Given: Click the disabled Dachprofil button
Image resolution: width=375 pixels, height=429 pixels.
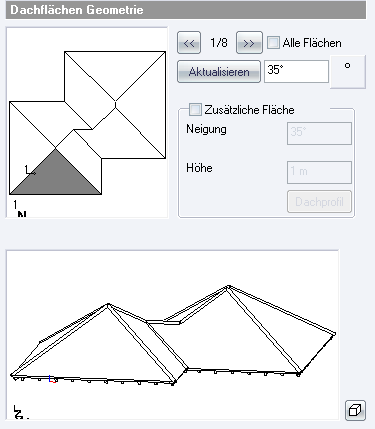Looking at the screenshot, I should 319,202.
